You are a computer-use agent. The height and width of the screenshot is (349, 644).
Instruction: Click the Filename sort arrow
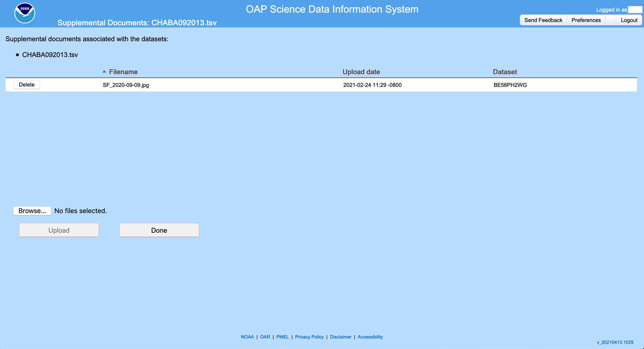point(104,72)
